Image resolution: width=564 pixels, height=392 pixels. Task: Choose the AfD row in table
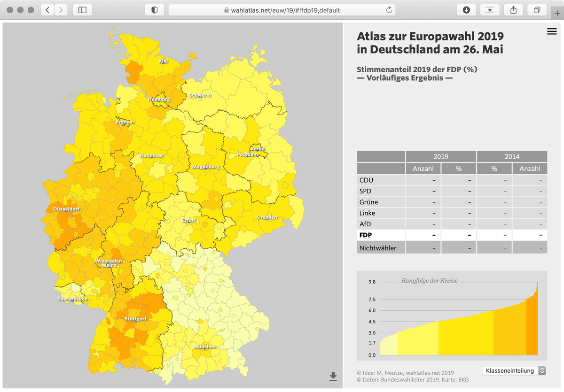coord(381,224)
